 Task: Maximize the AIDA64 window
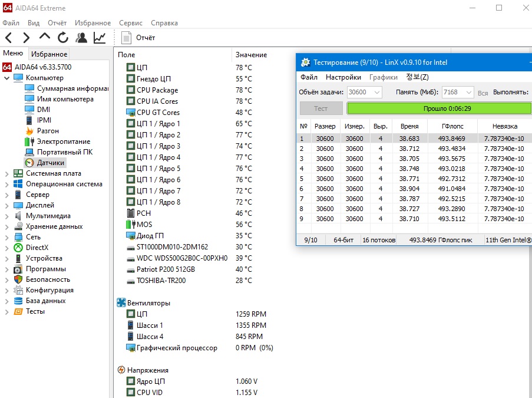(x=499, y=8)
